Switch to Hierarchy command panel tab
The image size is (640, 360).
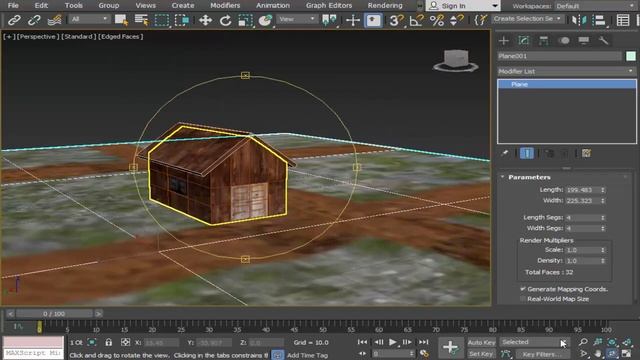544,40
